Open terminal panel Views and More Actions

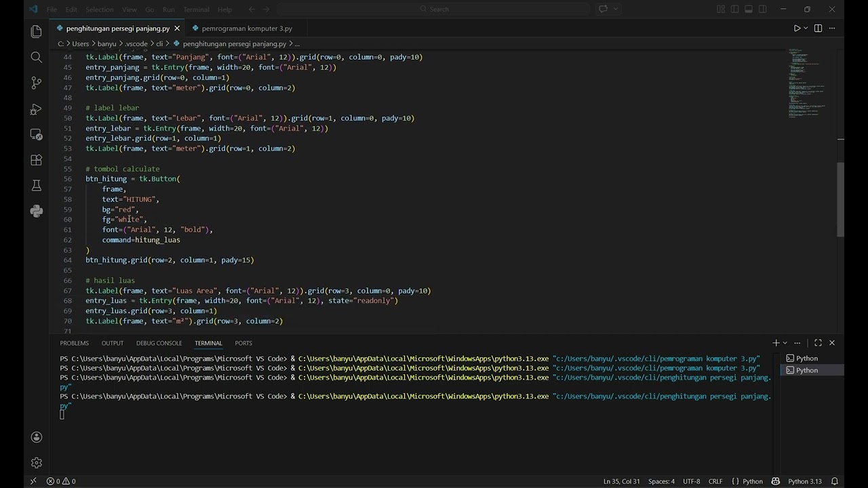(x=797, y=343)
